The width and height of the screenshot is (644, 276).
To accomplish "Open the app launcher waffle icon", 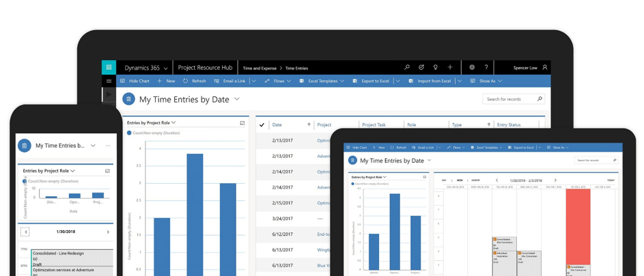I will 109,68.
